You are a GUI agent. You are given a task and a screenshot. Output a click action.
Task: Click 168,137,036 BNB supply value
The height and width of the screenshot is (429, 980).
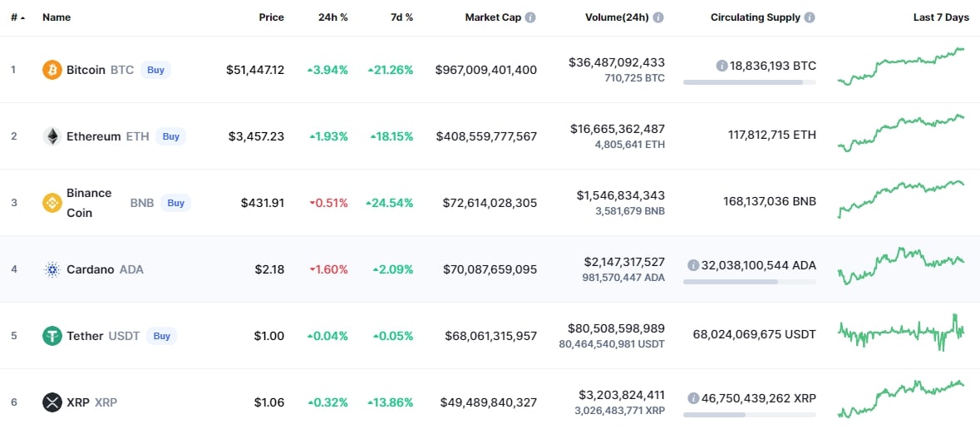[x=770, y=201]
